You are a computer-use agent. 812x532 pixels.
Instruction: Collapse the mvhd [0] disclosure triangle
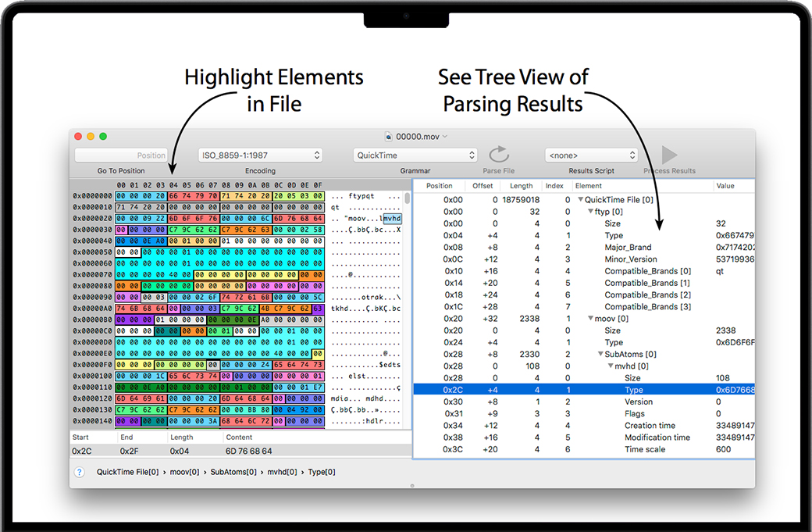point(609,366)
